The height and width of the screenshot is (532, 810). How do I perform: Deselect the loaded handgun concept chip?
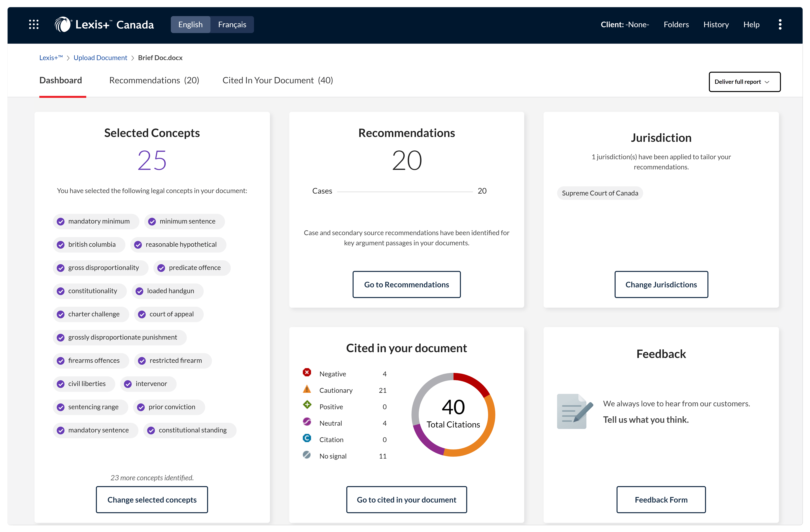(x=140, y=291)
